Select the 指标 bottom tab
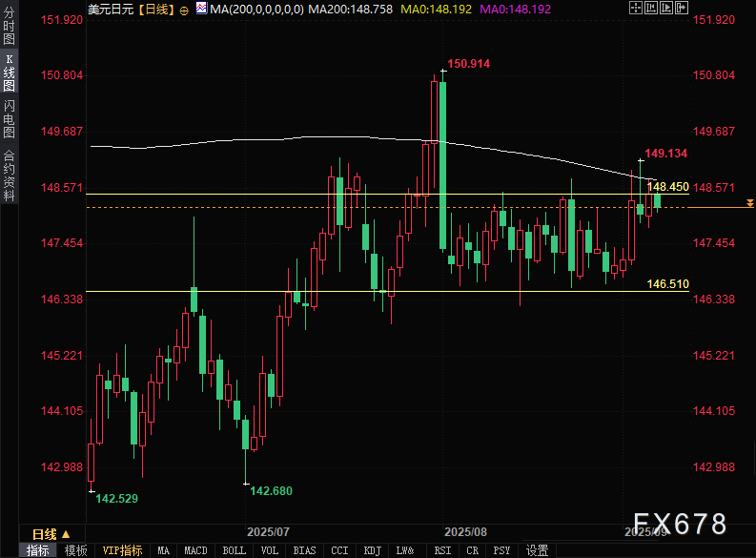 38,550
